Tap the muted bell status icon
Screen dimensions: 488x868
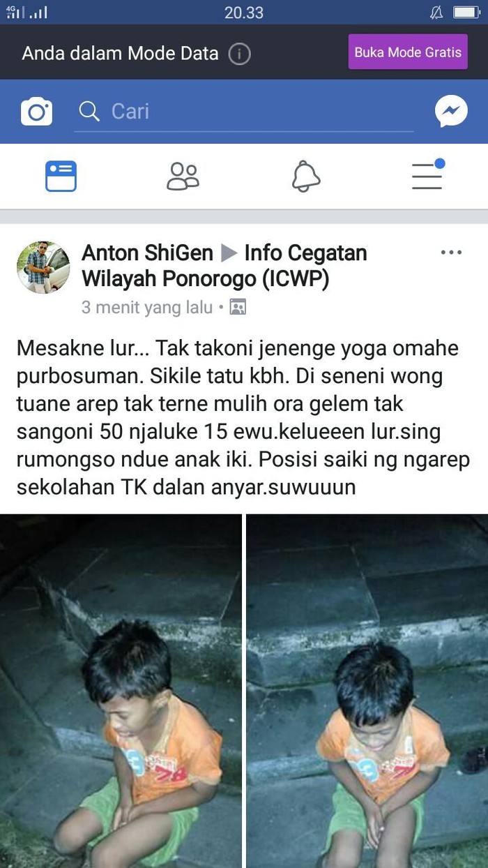[x=436, y=12]
